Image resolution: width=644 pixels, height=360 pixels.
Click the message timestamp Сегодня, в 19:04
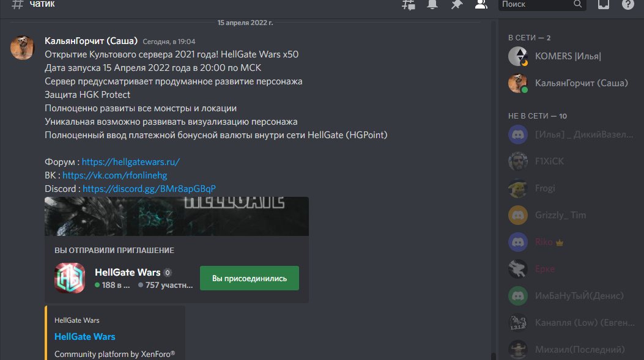[169, 42]
